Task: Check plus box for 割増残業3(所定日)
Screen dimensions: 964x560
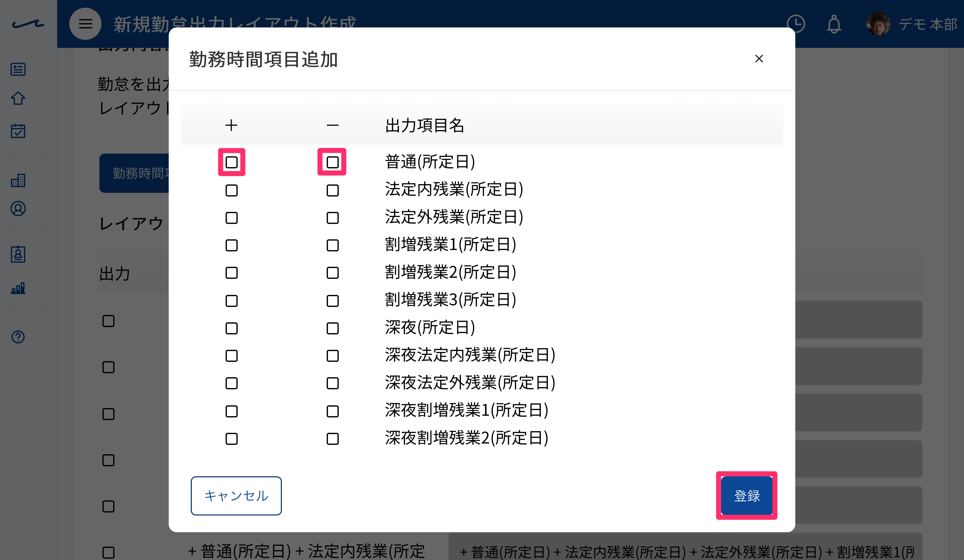Action: click(231, 301)
